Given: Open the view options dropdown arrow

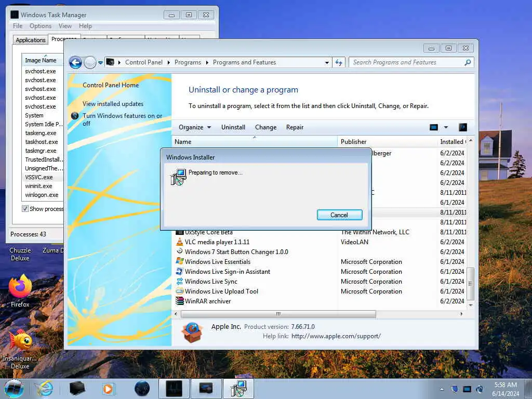Looking at the screenshot, I should pos(446,127).
